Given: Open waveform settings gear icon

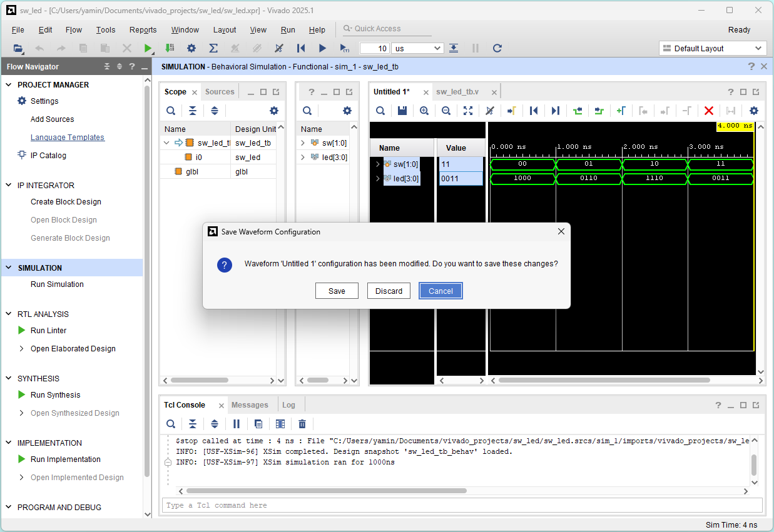Looking at the screenshot, I should pos(753,111).
